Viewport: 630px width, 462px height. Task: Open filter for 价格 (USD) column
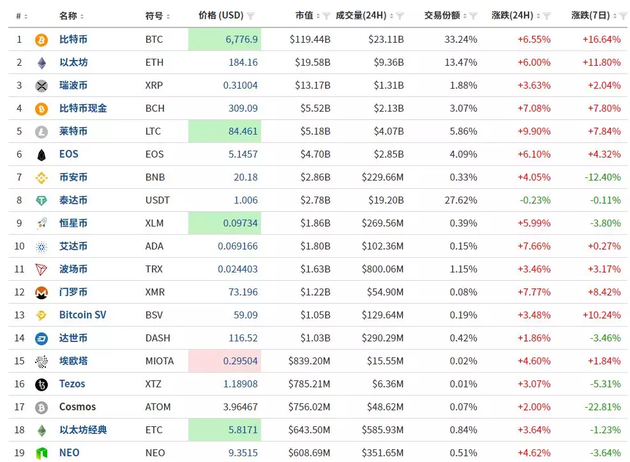251,16
